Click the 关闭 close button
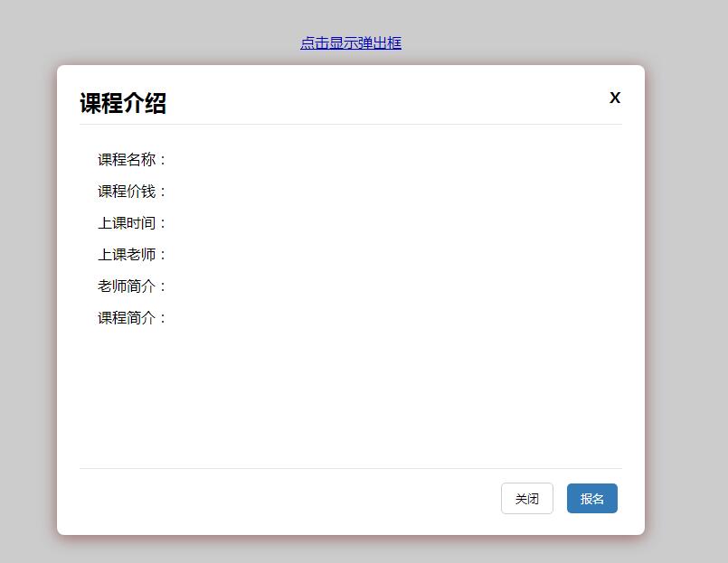The width and height of the screenshot is (728, 563). (527, 498)
